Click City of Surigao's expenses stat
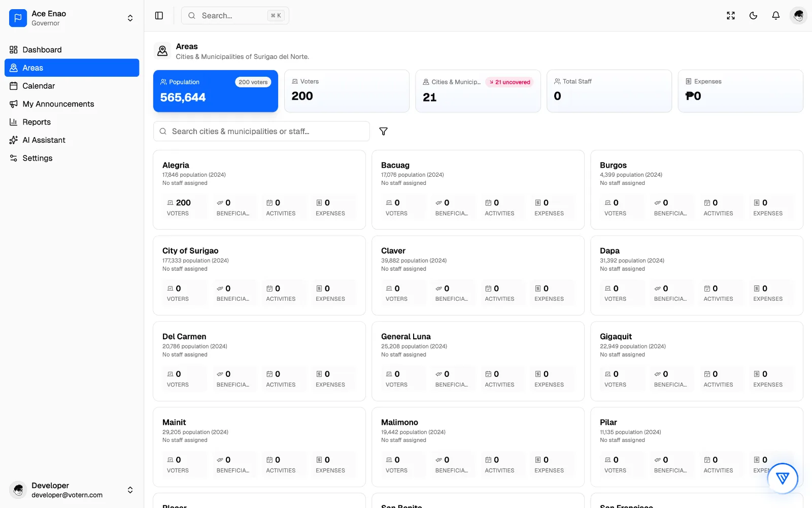Viewport: 812px width, 508px height. [x=334, y=293]
